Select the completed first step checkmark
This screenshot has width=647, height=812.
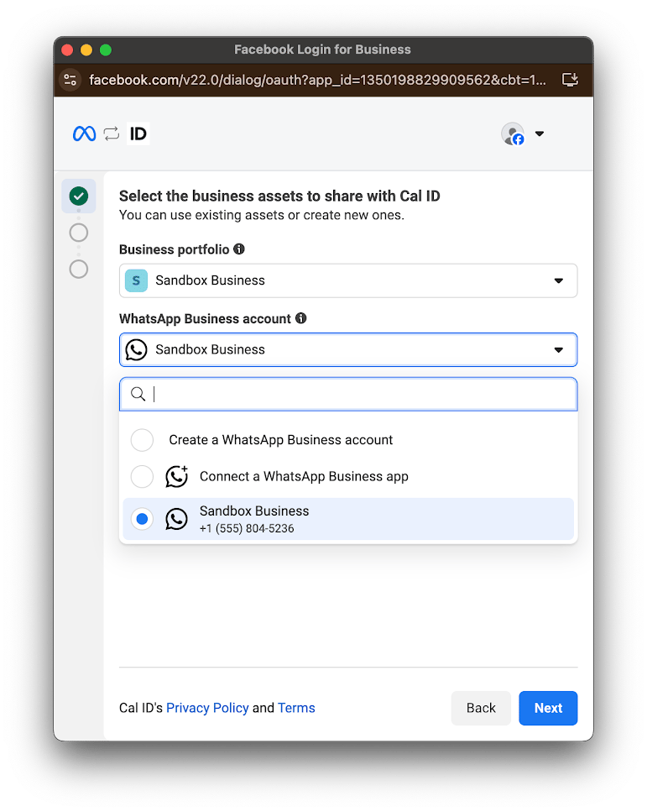79,196
